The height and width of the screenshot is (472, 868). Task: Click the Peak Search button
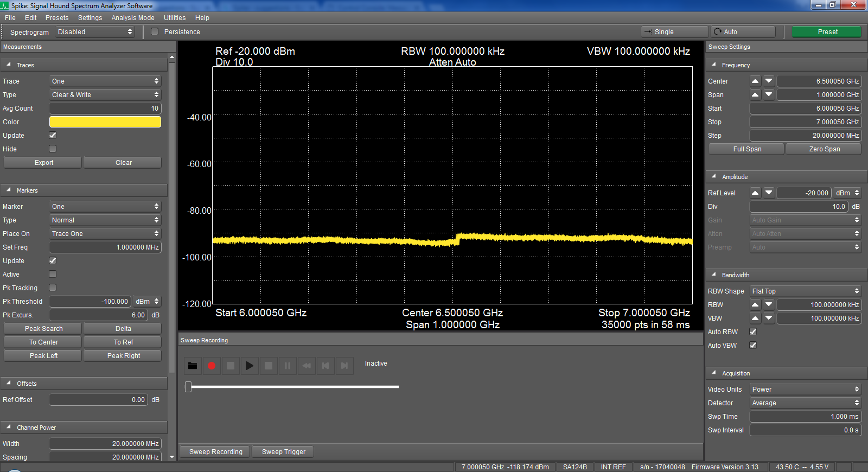tap(43, 328)
